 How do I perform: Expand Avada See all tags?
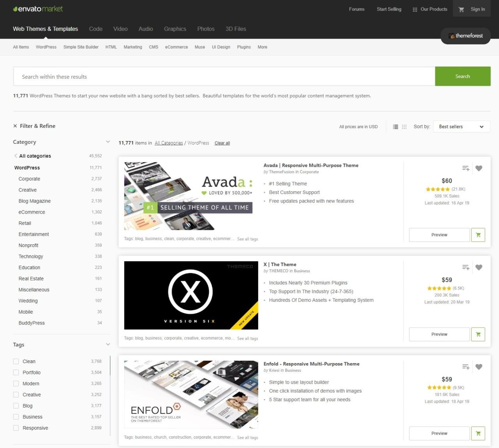(248, 239)
